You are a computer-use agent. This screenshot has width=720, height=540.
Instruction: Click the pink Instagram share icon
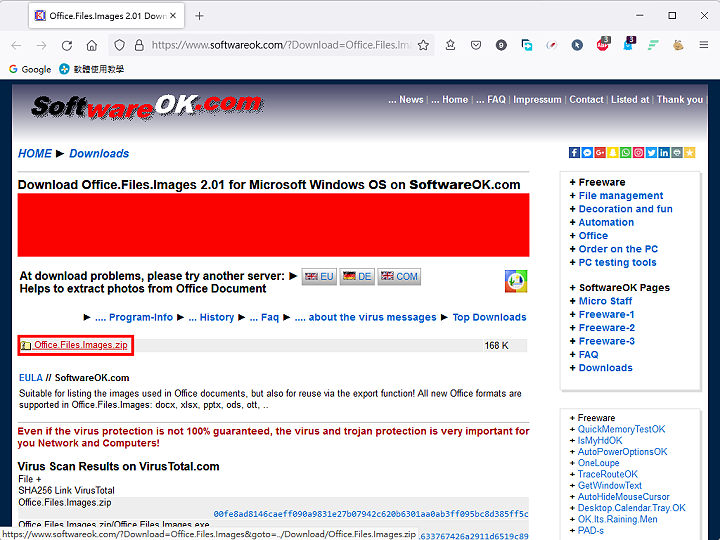click(x=638, y=152)
